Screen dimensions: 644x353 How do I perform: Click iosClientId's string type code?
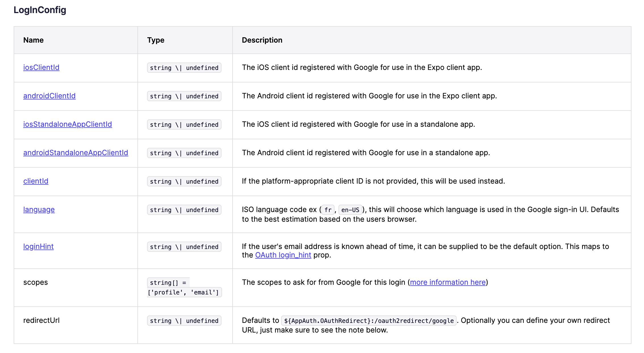(184, 68)
